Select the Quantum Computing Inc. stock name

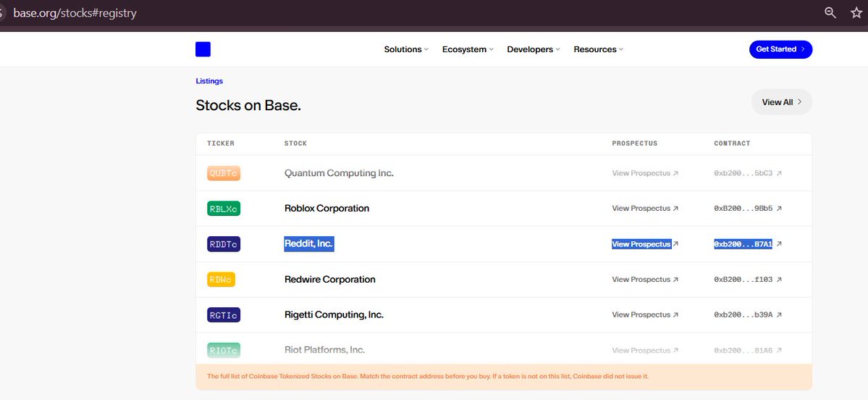click(x=339, y=173)
